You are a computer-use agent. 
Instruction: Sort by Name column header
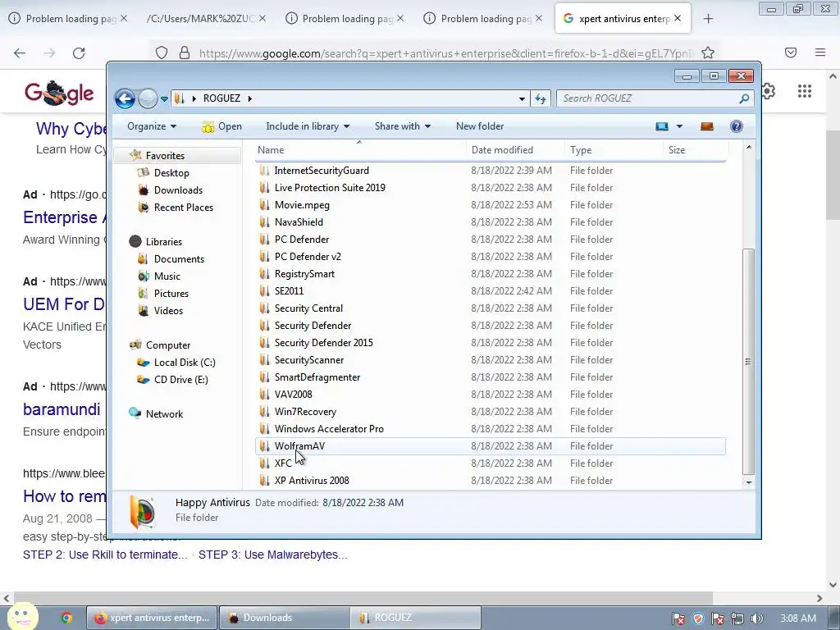pos(359,150)
